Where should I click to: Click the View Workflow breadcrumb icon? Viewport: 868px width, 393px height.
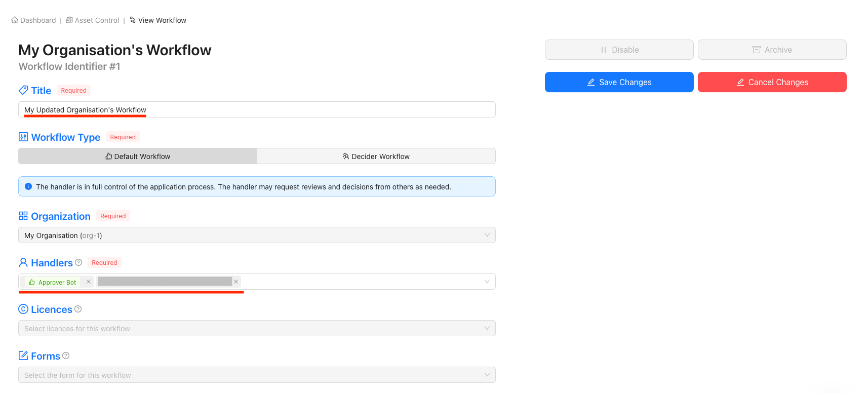[133, 20]
